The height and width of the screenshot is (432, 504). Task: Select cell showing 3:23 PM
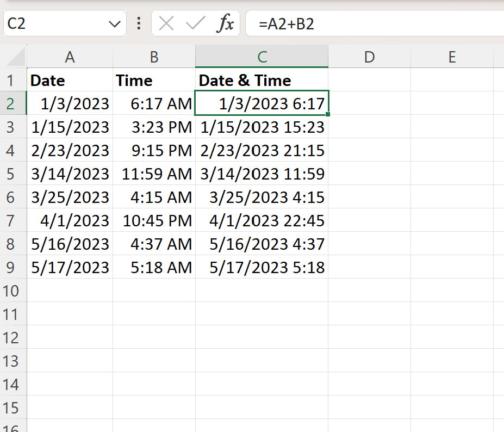pyautogui.click(x=154, y=127)
